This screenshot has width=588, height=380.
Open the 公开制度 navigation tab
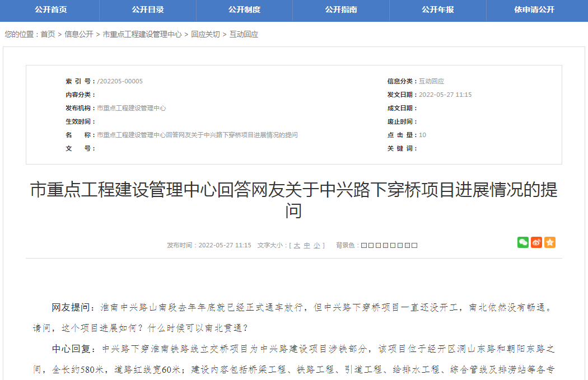pos(244,10)
